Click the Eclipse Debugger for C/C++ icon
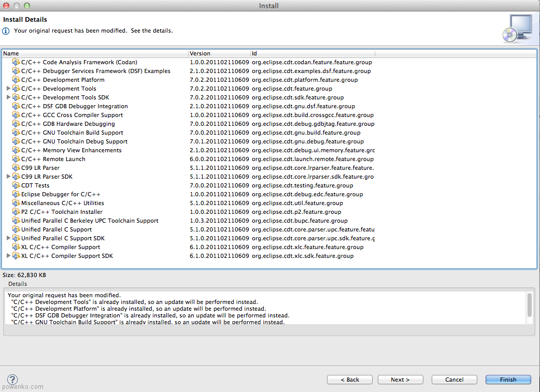This screenshot has width=540, height=392. 16,195
